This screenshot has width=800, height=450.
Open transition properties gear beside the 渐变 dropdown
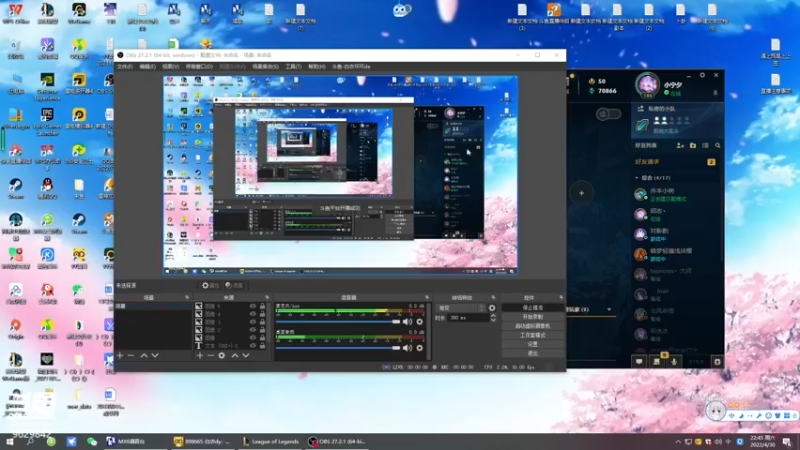point(492,308)
